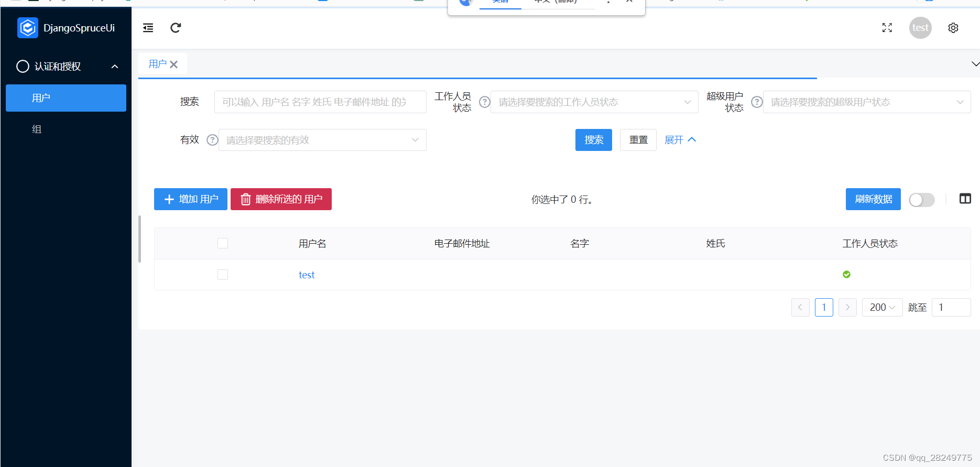This screenshot has width=980, height=467.
Task: Open the 200 page size dropdown
Action: 882,307
